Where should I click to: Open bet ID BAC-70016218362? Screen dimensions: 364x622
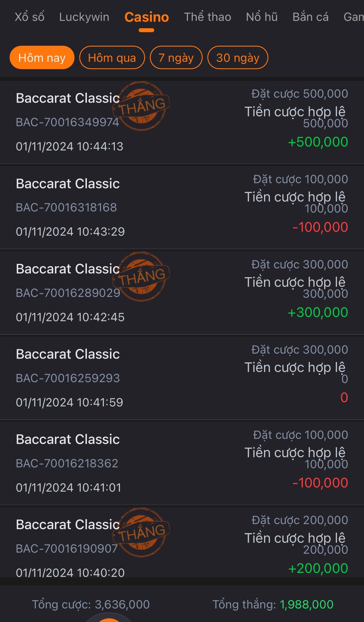click(67, 463)
